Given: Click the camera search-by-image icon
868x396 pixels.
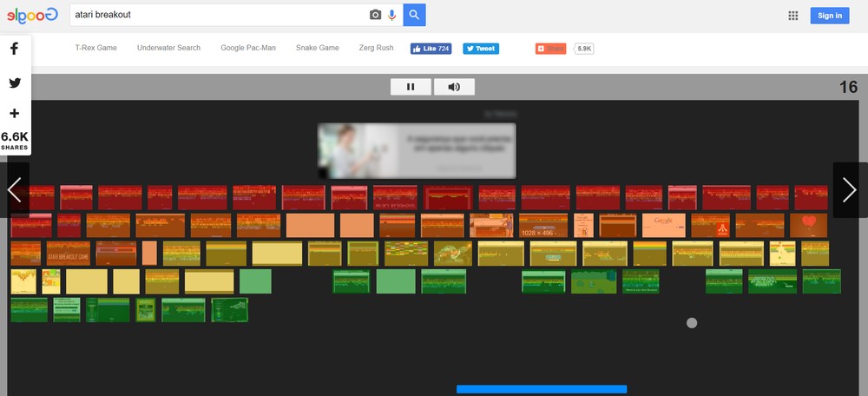Looking at the screenshot, I should pyautogui.click(x=375, y=15).
